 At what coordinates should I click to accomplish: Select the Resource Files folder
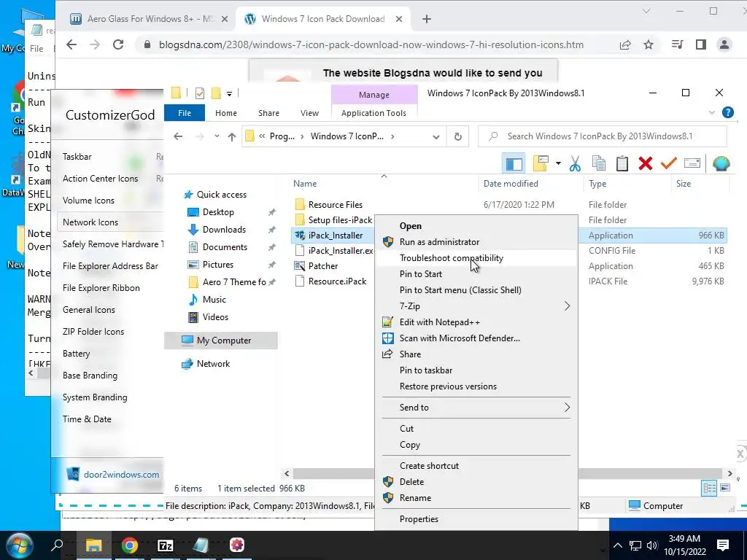tap(336, 205)
